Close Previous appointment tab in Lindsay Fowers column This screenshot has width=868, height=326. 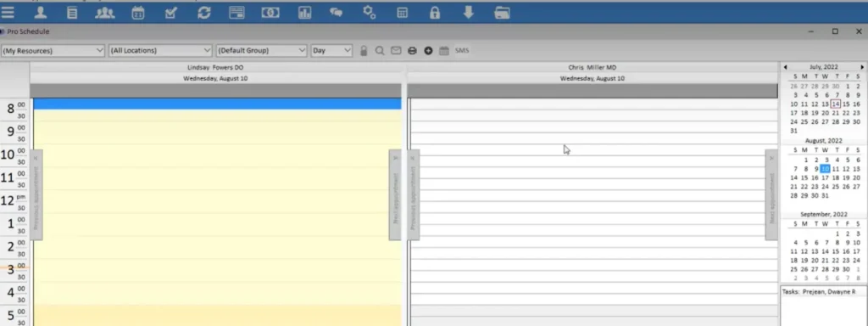click(x=36, y=158)
